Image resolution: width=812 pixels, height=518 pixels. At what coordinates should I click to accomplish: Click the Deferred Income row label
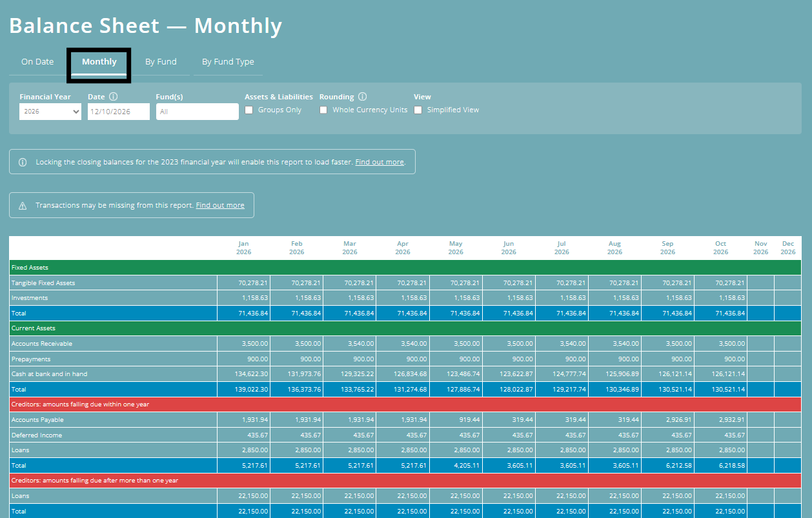37,435
